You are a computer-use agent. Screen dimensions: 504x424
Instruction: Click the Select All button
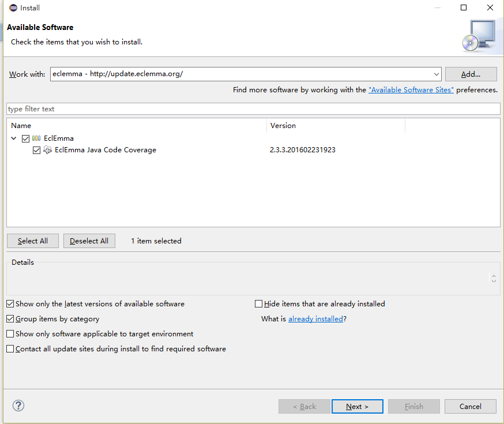coord(33,241)
